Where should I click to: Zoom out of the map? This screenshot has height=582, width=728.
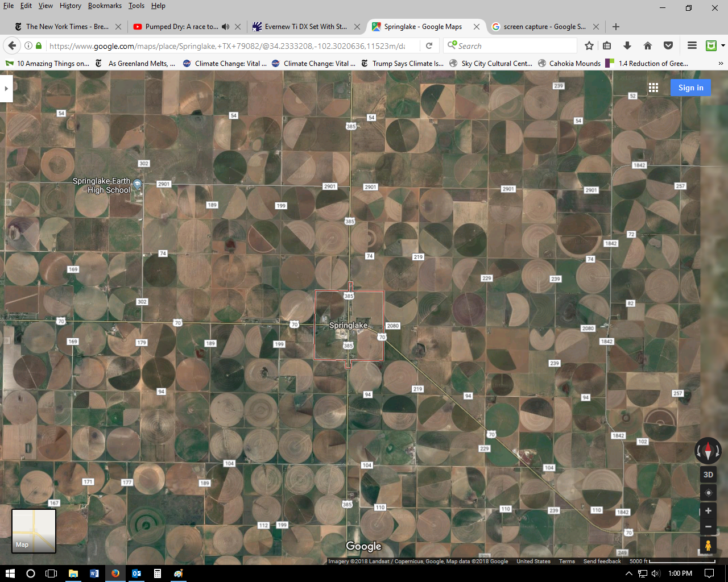coord(708,527)
